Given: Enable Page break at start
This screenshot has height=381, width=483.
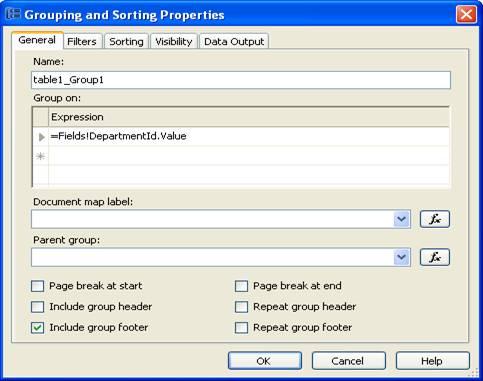Looking at the screenshot, I should pyautogui.click(x=37, y=286).
